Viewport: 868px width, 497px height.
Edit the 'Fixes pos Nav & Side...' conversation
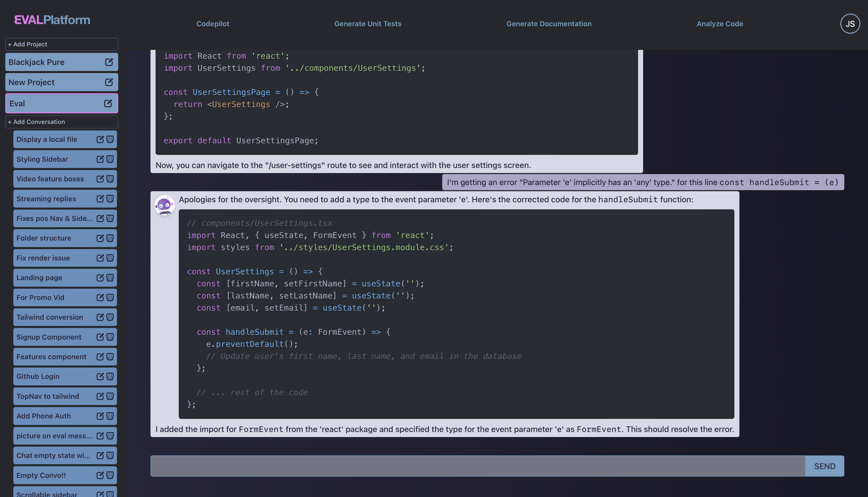pyautogui.click(x=100, y=218)
